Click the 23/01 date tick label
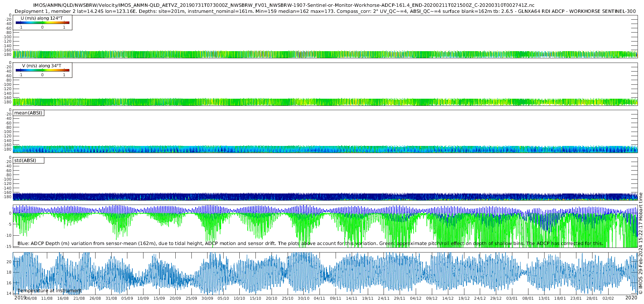Screen dimensions: 644x304 (x=576, y=298)
